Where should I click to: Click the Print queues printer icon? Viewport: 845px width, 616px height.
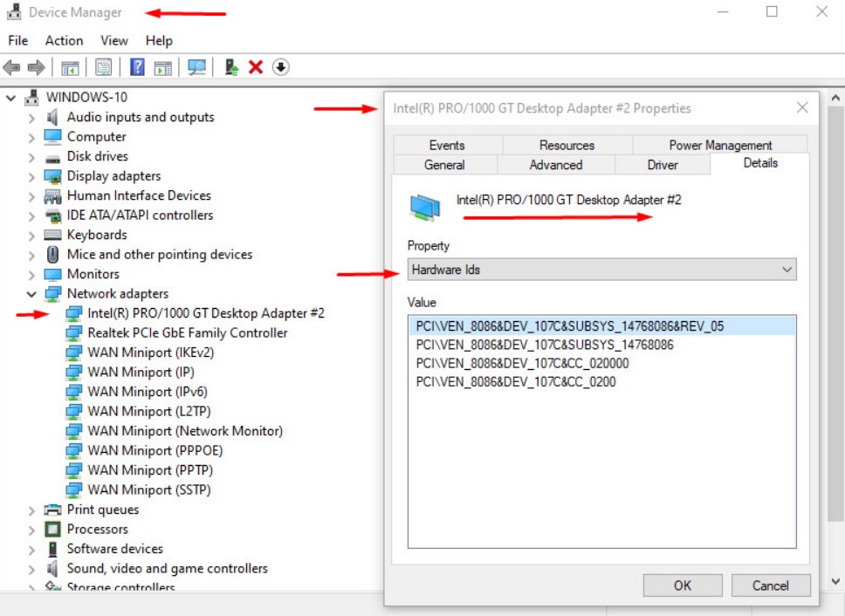pyautogui.click(x=52, y=510)
